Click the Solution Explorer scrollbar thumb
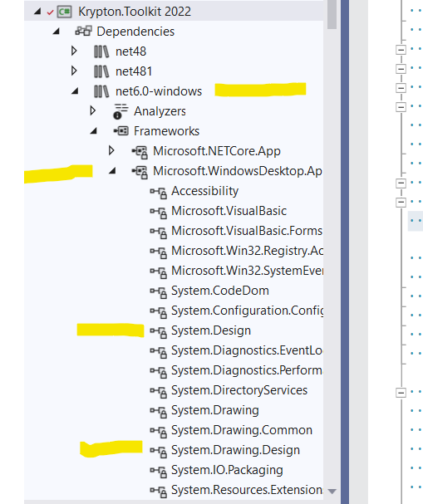 (332, 14)
